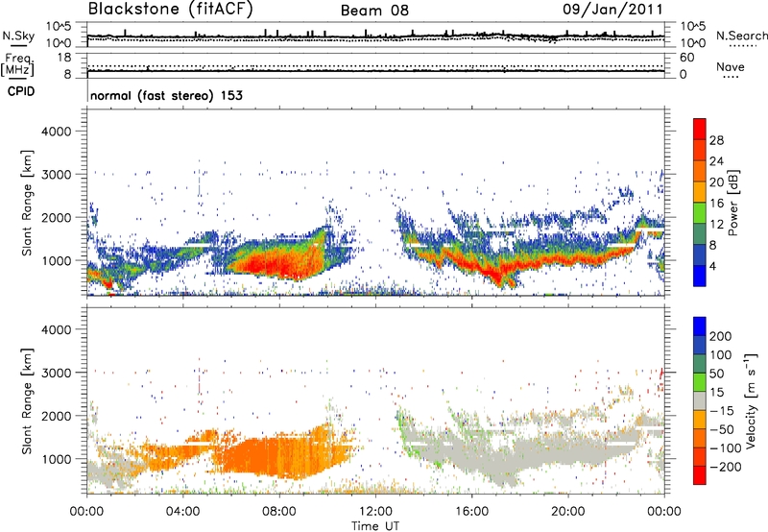
Task: Click the '4' power scale value
Action: coord(713,266)
